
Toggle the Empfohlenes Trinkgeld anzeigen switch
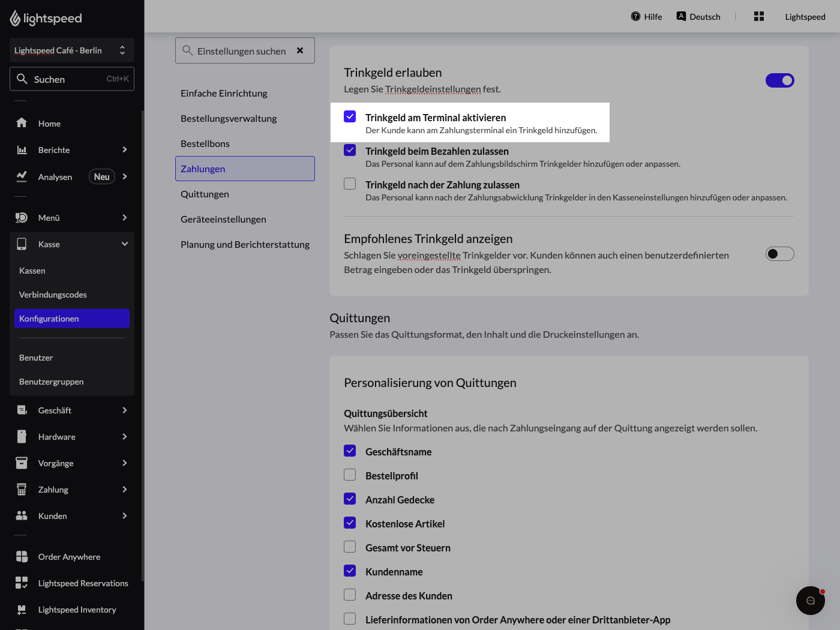pos(780,254)
